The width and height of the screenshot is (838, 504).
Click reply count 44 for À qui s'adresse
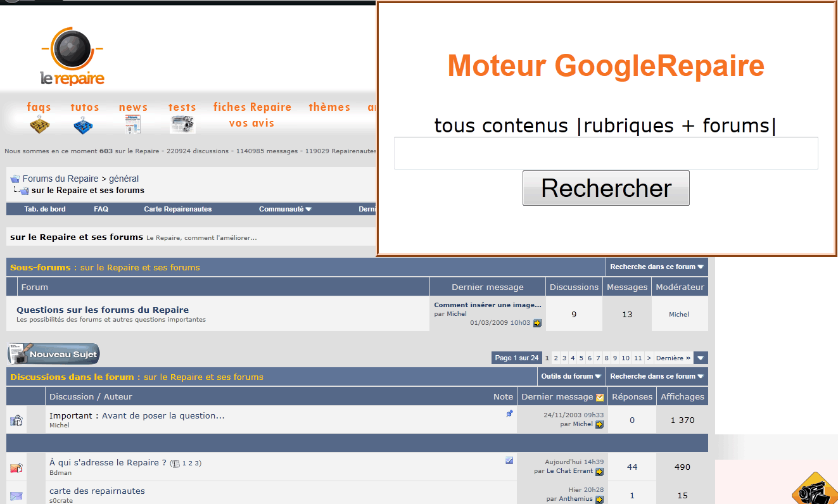point(632,467)
